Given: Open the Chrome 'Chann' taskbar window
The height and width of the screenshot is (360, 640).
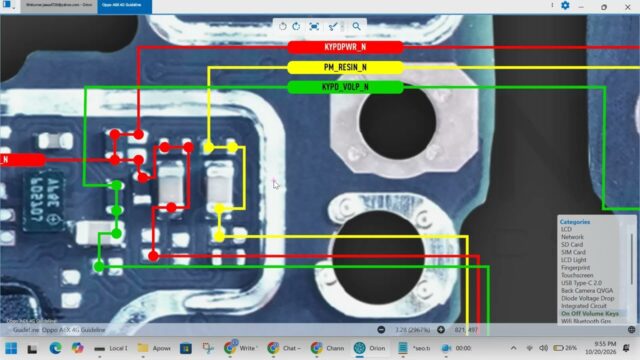Looking at the screenshot, I should [x=328, y=348].
